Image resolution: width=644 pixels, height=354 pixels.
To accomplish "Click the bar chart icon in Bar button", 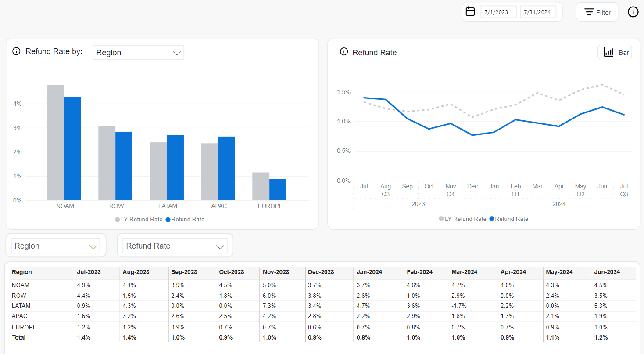I will coord(608,52).
